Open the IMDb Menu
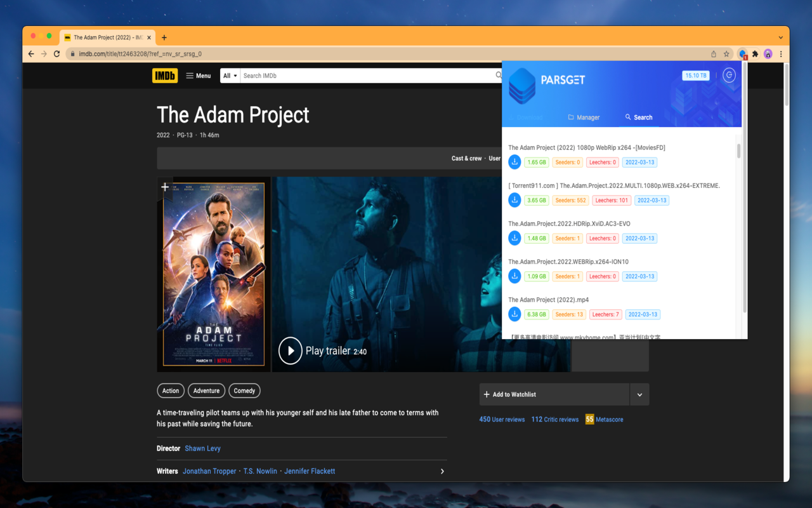 [198, 76]
